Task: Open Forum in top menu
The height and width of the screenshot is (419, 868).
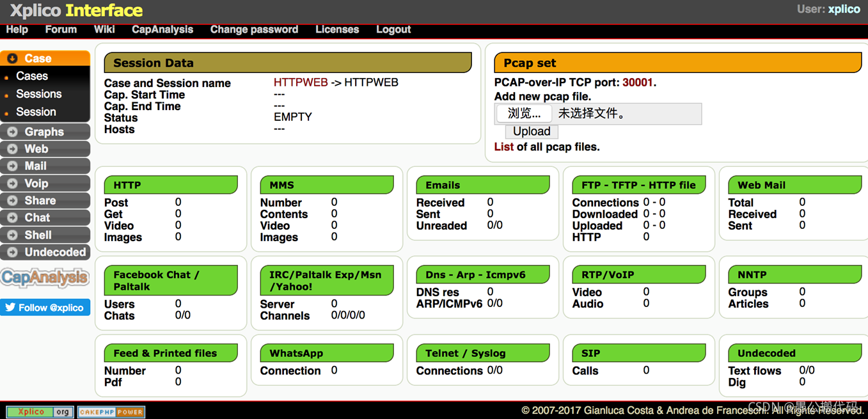Action: [61, 29]
